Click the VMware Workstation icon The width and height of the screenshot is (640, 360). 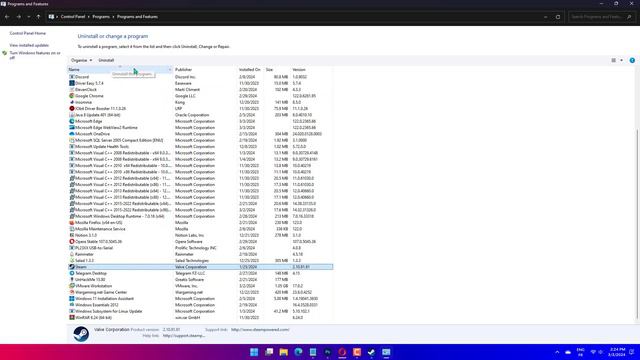72,286
